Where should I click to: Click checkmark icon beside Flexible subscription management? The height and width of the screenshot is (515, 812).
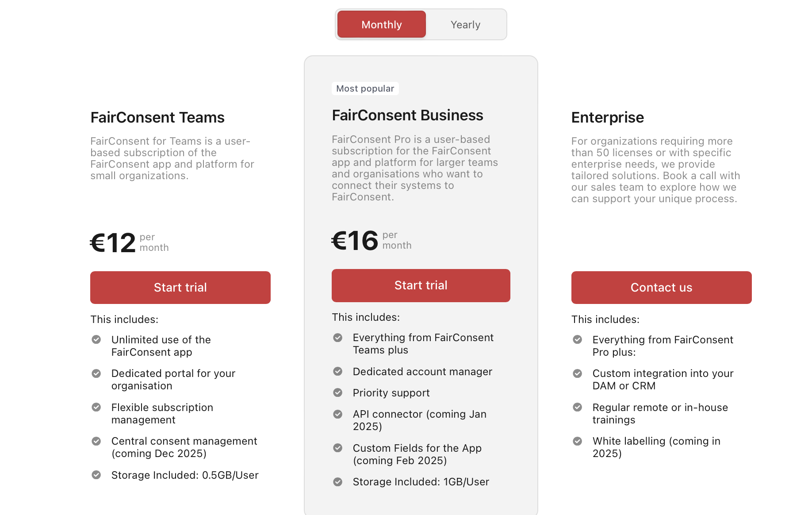[96, 407]
